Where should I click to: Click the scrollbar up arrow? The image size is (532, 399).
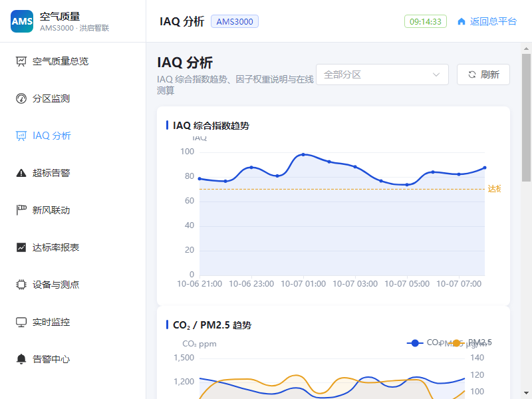pos(526,49)
